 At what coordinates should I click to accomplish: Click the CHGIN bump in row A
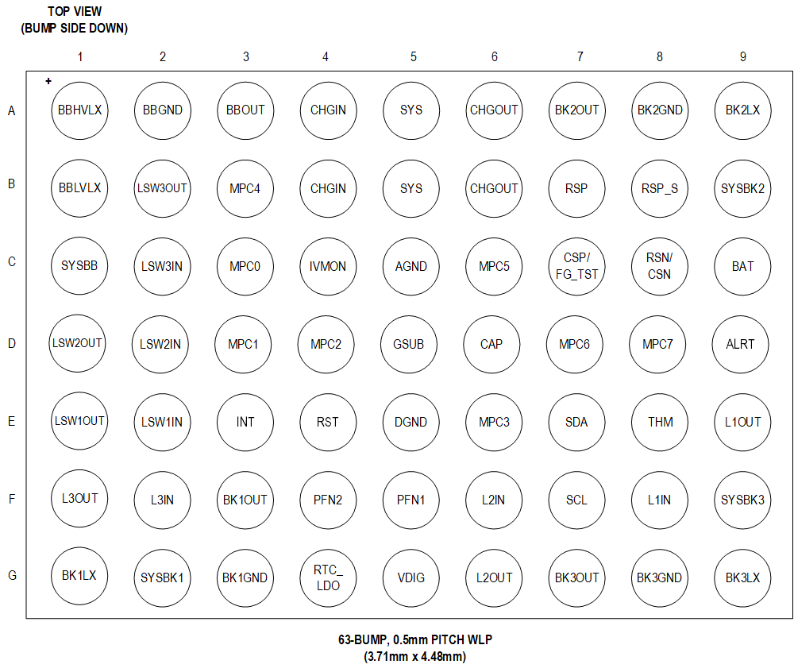pyautogui.click(x=328, y=110)
